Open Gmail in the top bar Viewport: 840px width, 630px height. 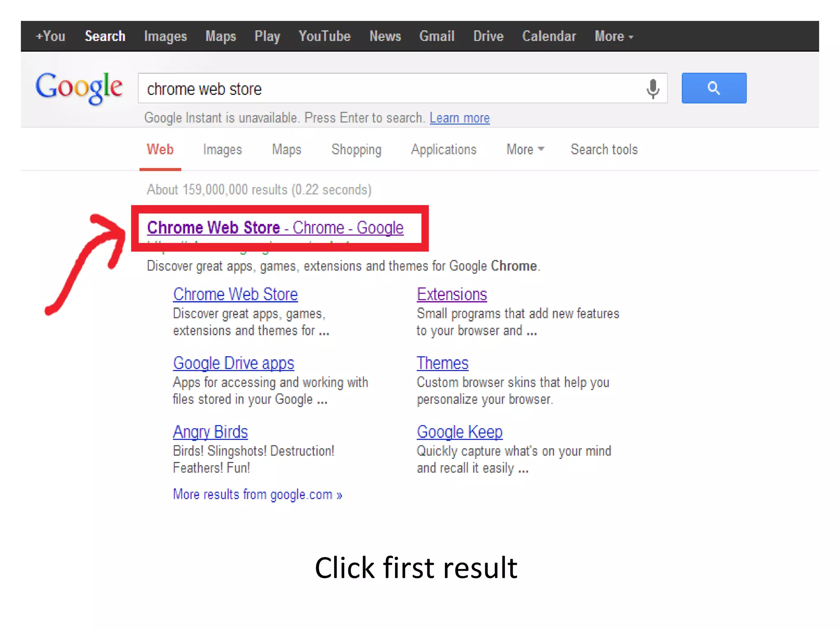pyautogui.click(x=437, y=36)
